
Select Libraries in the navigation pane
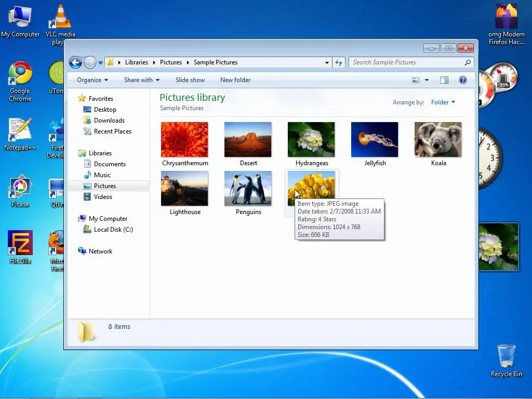100,153
